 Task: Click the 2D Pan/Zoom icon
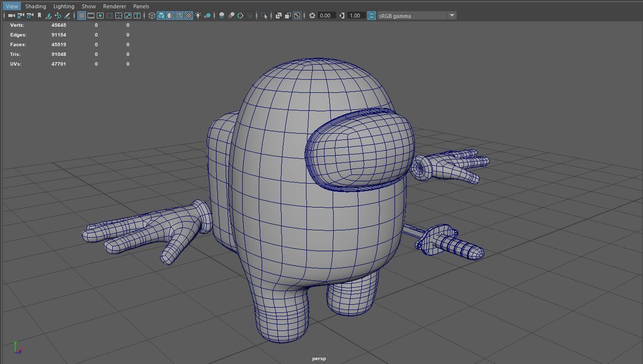point(58,16)
